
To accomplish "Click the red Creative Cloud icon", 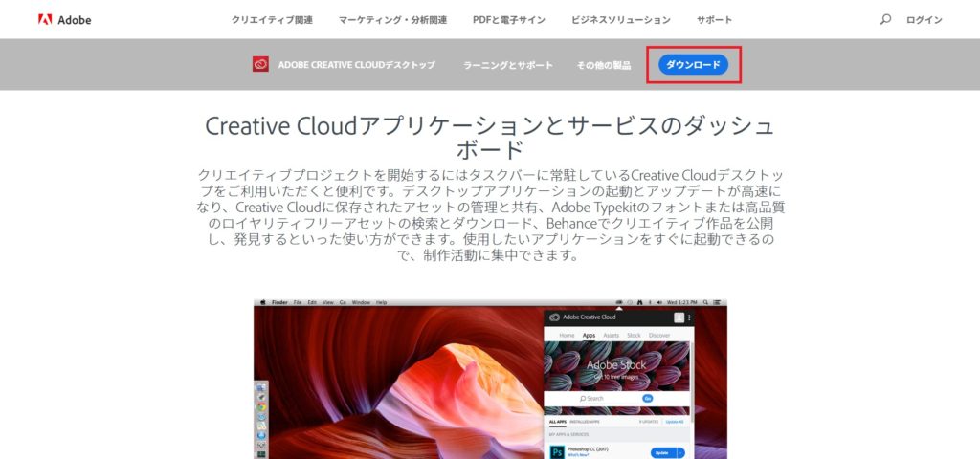I will point(260,64).
